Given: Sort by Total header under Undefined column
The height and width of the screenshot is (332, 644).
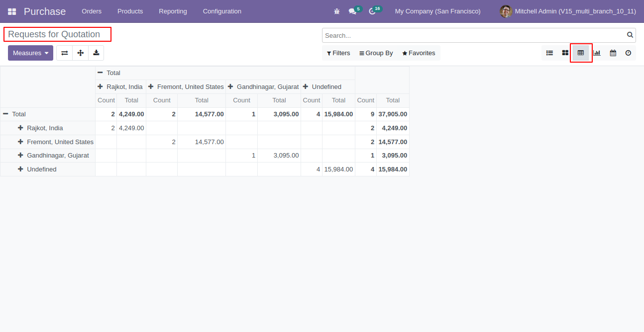Looking at the screenshot, I should point(338,100).
